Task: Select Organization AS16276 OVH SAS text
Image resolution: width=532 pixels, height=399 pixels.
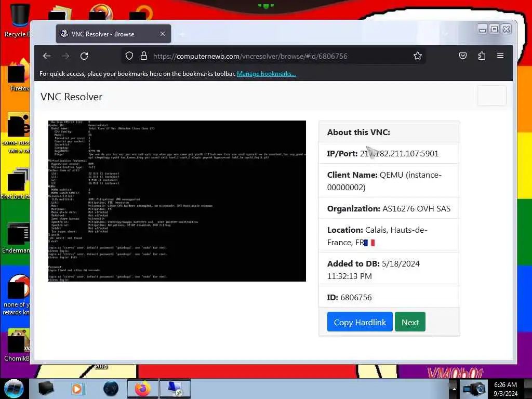Action: click(389, 209)
